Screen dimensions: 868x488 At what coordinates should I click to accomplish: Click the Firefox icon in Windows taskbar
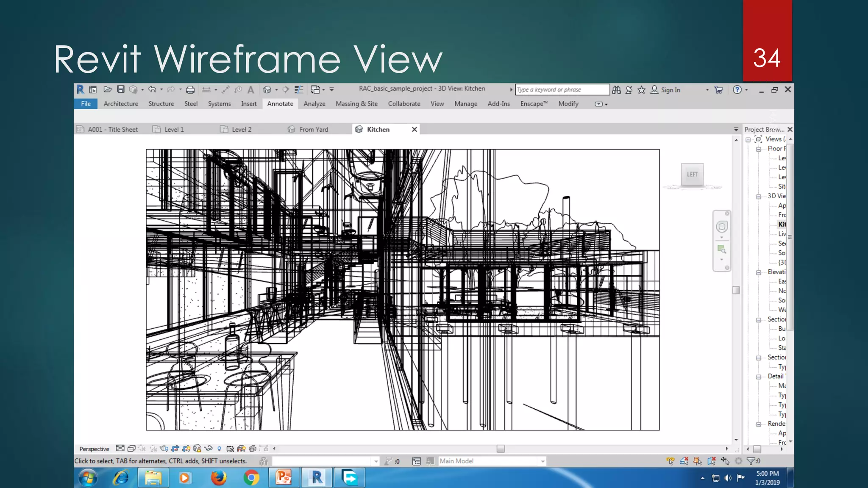[219, 478]
